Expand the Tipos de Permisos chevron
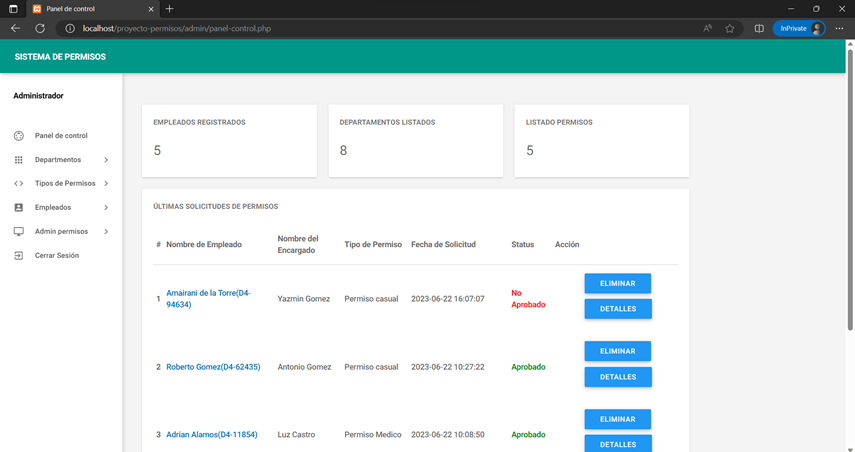Screen dimensions: 855x452 (x=106, y=184)
